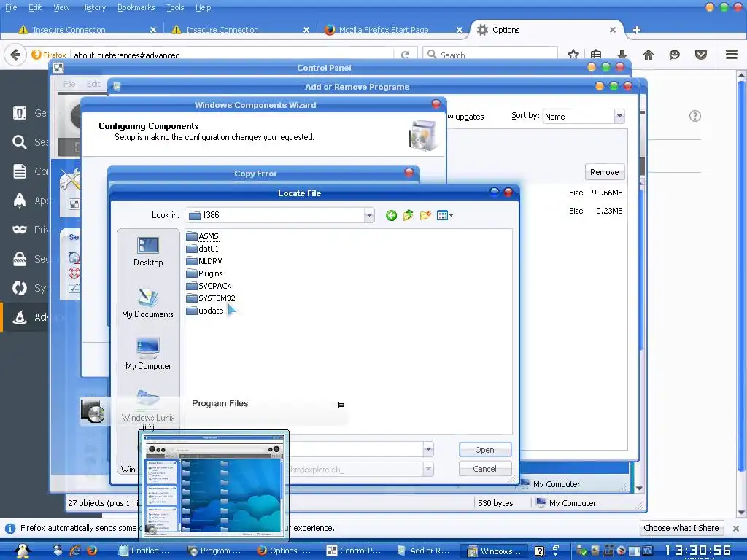Switch to Control Panel taskbar button

click(x=355, y=551)
